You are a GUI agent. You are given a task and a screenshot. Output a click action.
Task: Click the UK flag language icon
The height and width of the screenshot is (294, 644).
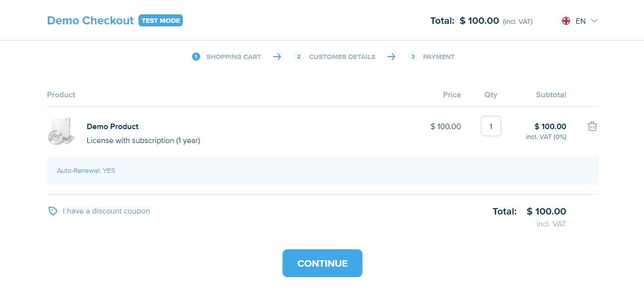[566, 21]
